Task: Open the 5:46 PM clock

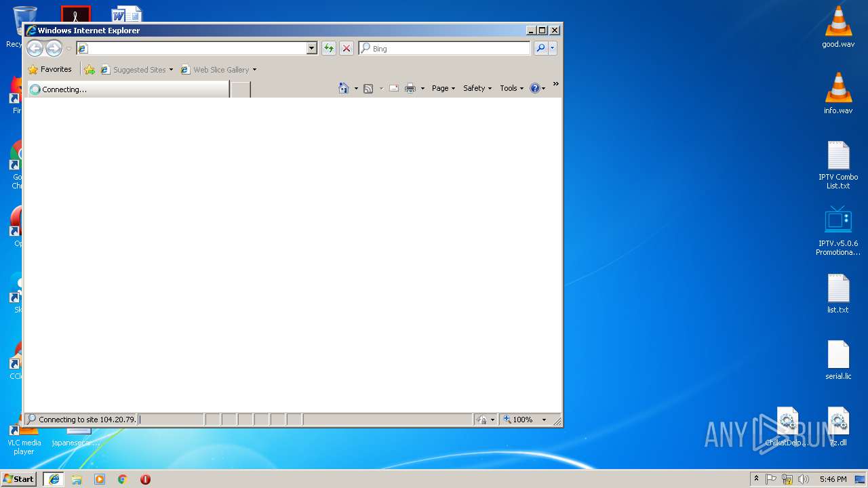Action: coord(833,479)
